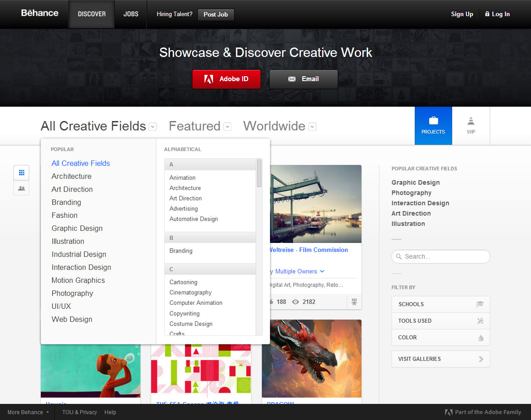This screenshot has height=420, width=531.
Task: Select Illustration in the Popular list
Action: [68, 241]
